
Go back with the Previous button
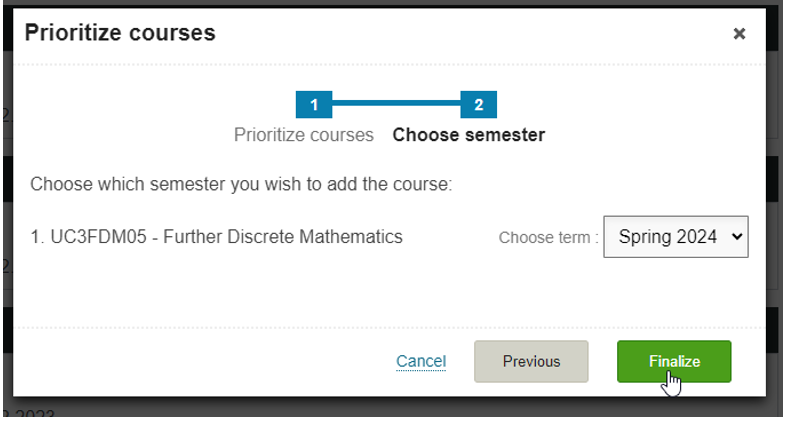click(x=531, y=361)
